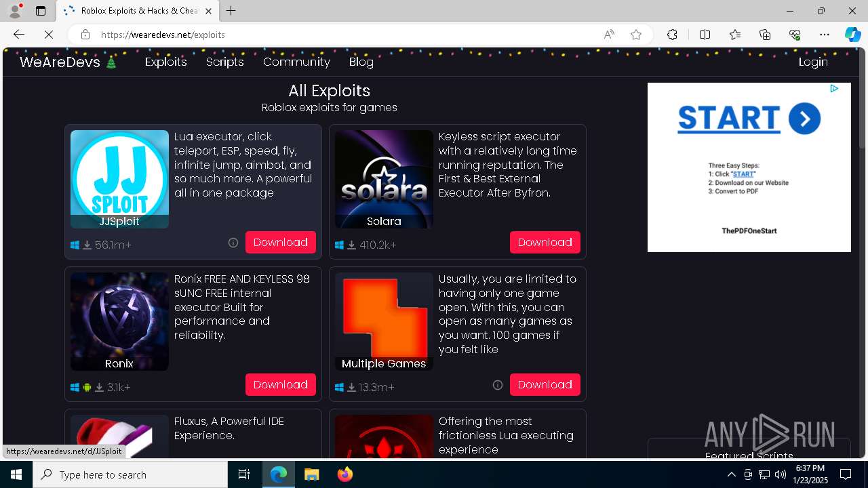Open the Exploits nav menu
The image size is (868, 488).
[x=166, y=62]
